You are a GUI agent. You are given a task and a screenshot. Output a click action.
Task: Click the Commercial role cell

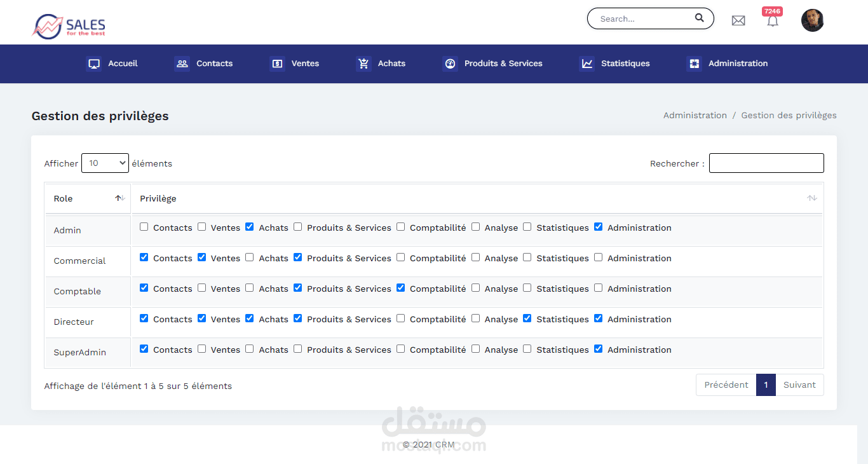pyautogui.click(x=88, y=261)
